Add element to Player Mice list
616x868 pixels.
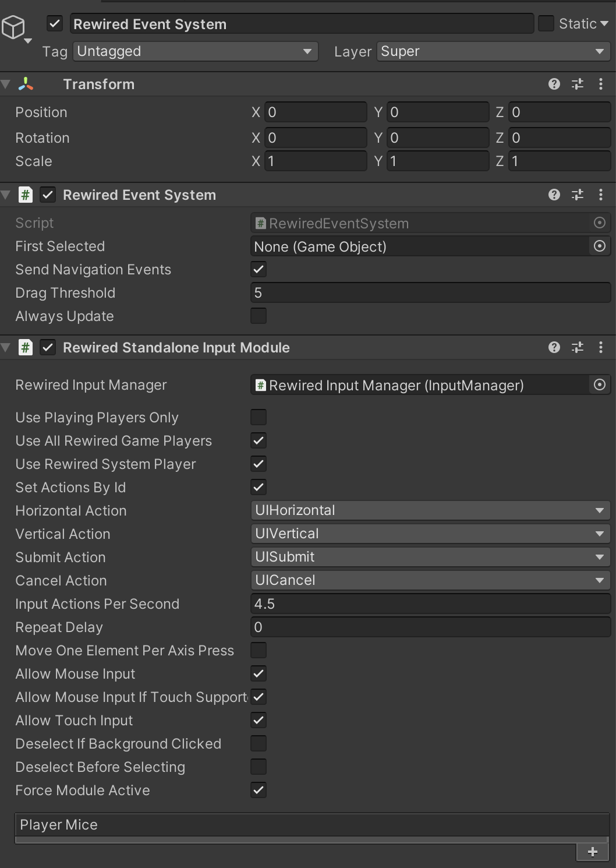(x=593, y=852)
